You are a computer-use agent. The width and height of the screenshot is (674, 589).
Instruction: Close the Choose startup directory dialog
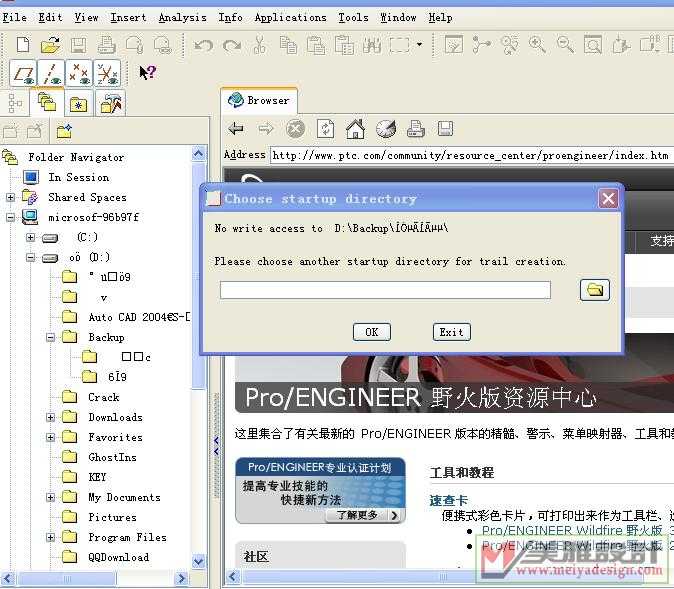608,199
